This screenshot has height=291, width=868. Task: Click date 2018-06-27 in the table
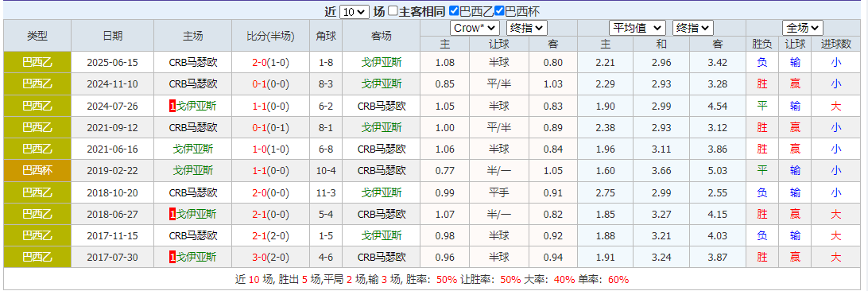pos(112,214)
